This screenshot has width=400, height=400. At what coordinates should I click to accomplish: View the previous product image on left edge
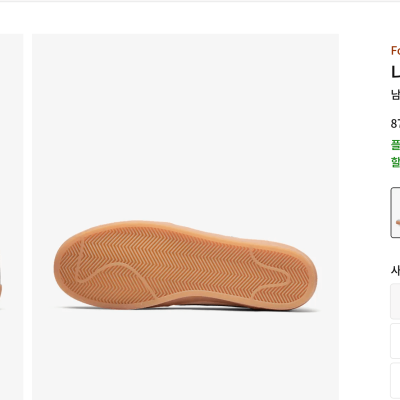tap(11, 217)
